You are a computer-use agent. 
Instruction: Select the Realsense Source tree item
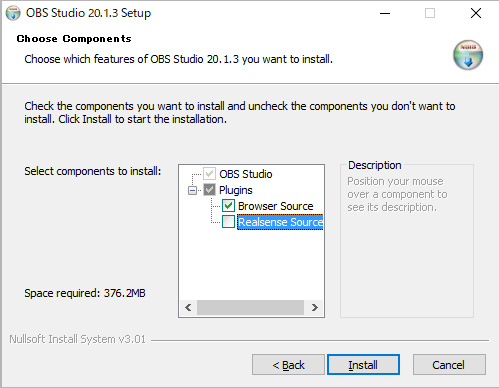tap(280, 222)
